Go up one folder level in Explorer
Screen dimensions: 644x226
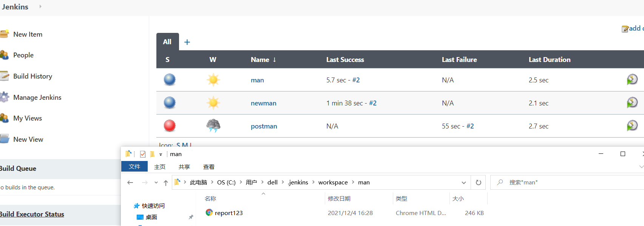(165, 183)
